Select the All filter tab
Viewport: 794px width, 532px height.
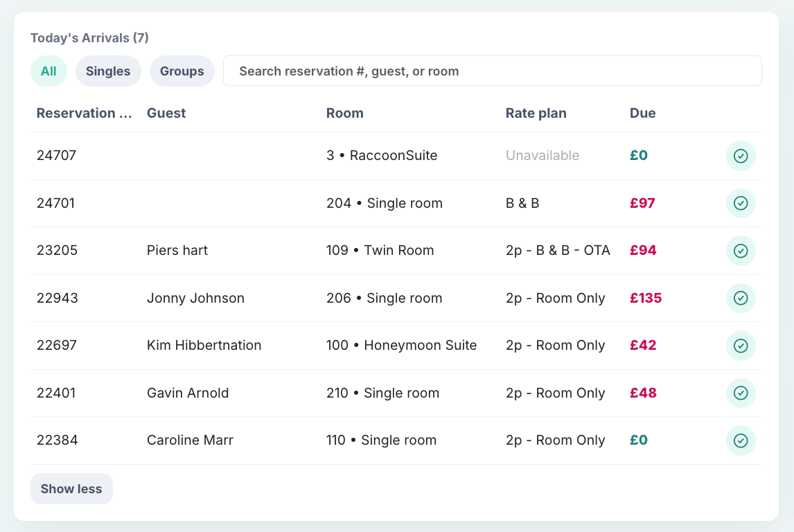(x=48, y=71)
